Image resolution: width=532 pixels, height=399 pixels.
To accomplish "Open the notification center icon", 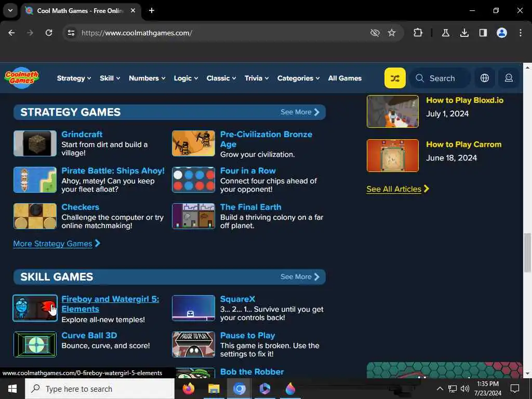I will [x=515, y=389].
